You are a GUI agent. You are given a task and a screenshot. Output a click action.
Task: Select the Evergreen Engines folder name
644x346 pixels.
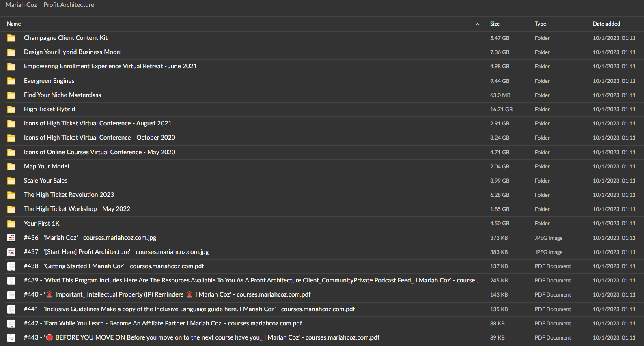point(49,81)
